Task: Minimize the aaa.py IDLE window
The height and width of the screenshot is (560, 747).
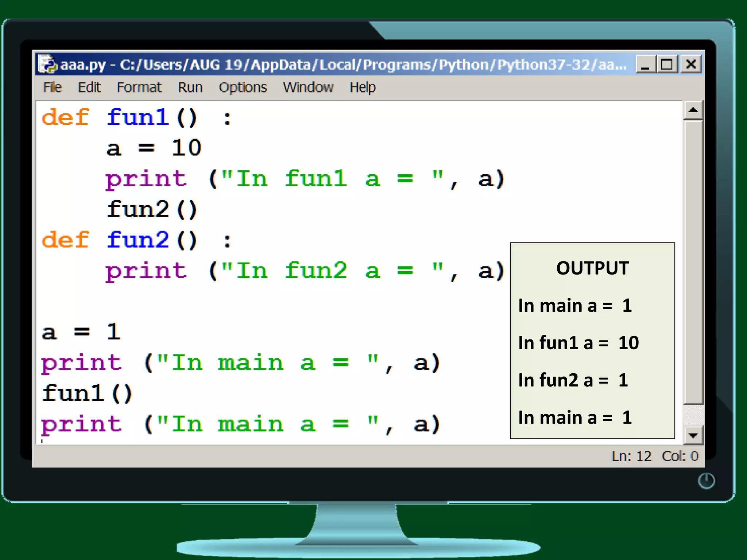Action: click(x=646, y=65)
